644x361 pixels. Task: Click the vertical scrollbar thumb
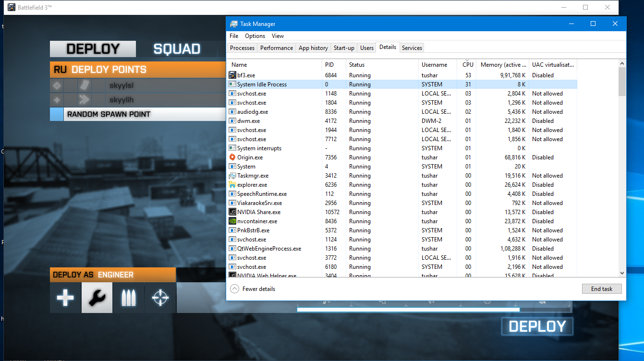pos(622,82)
